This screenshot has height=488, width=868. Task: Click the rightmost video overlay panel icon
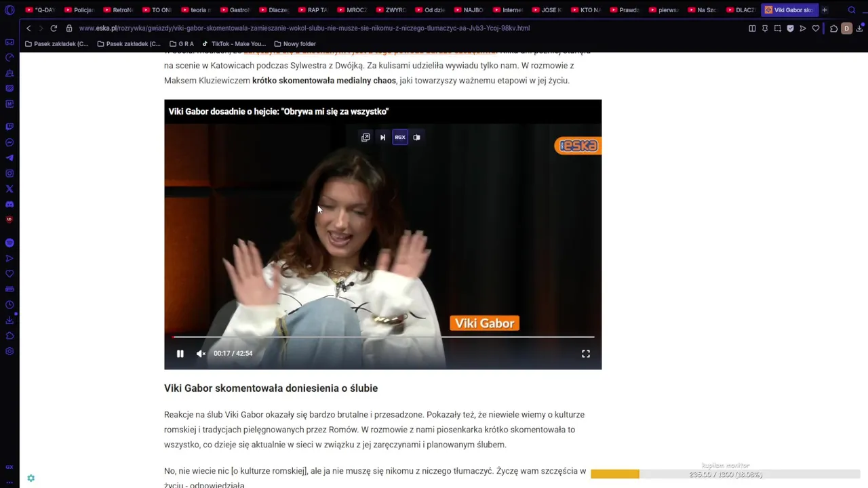416,138
